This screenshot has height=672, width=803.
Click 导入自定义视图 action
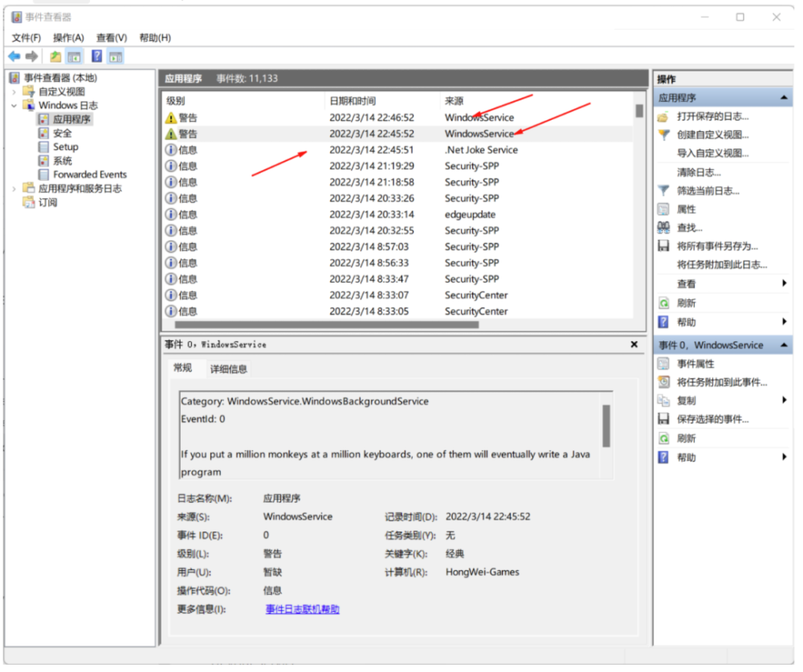click(x=712, y=153)
